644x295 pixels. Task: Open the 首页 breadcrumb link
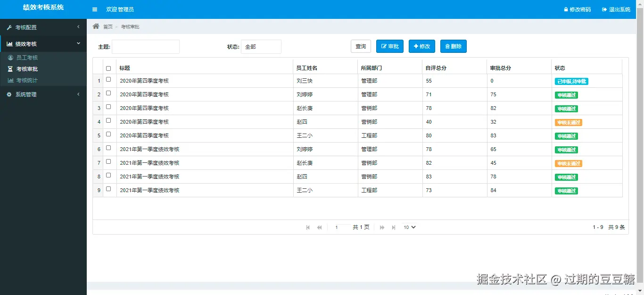click(107, 26)
